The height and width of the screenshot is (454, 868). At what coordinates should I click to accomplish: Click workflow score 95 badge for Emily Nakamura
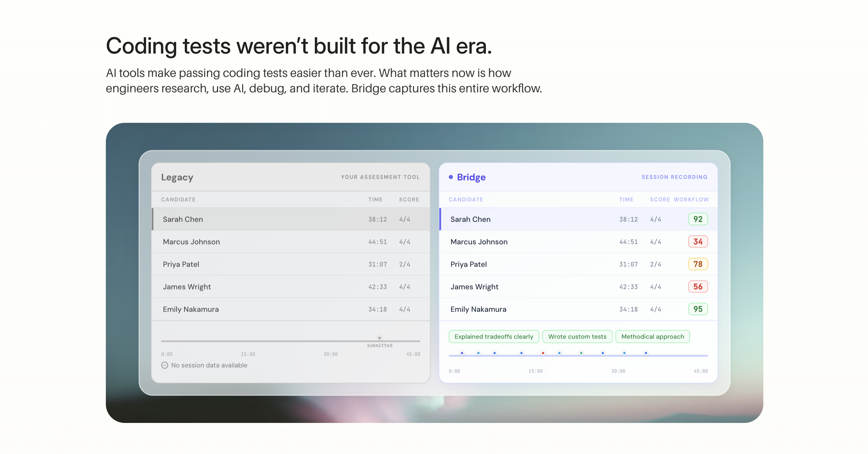point(698,309)
